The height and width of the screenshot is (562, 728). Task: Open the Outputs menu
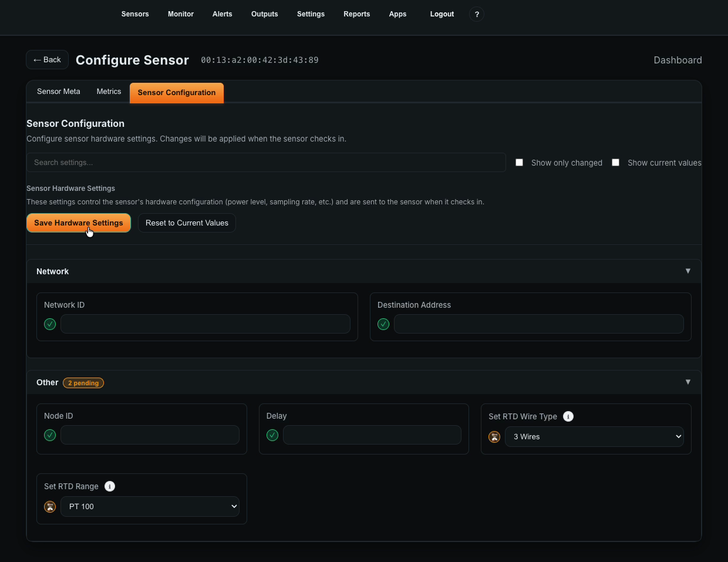(x=265, y=14)
